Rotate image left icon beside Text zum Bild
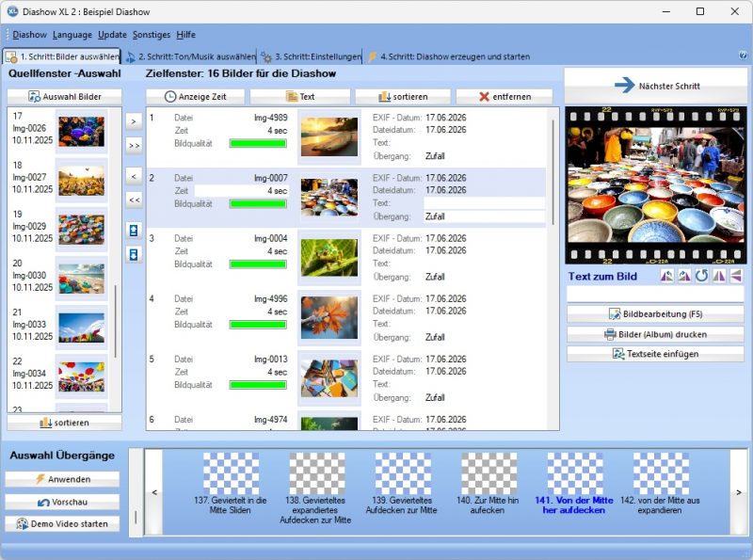This screenshot has width=753, height=560. (x=666, y=276)
